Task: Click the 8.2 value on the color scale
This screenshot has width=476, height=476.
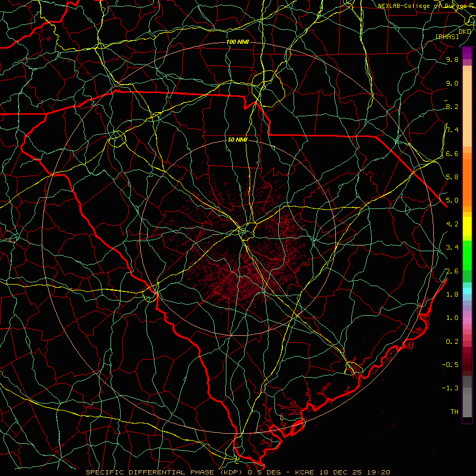Action: point(452,106)
